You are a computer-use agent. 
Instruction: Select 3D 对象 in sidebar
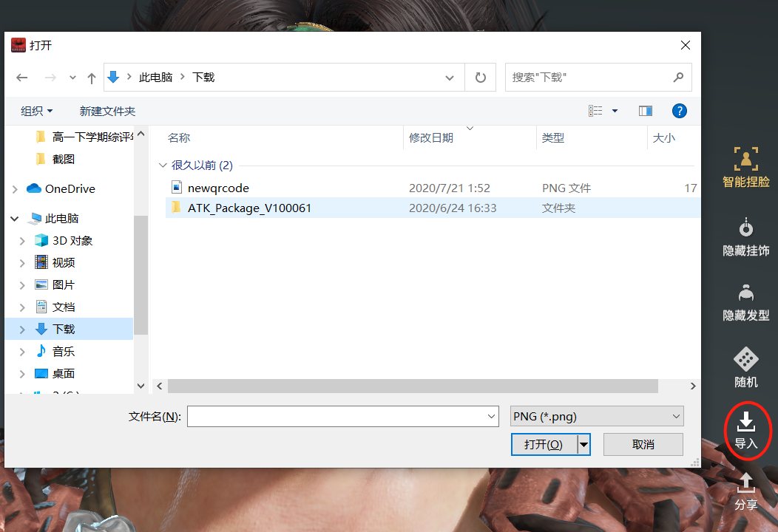72,240
